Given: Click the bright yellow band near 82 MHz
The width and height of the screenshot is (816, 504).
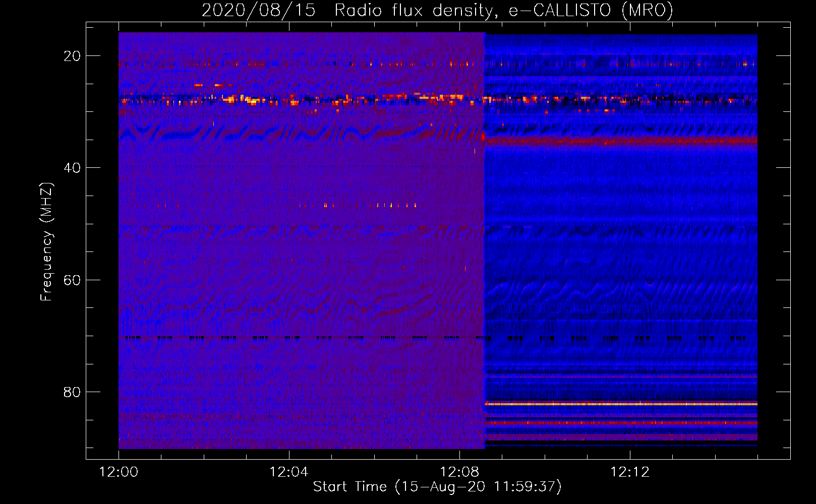Looking at the screenshot, I should tap(621, 404).
